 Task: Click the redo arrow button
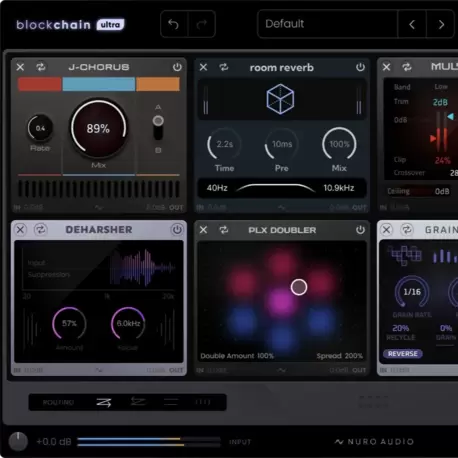[201, 24]
